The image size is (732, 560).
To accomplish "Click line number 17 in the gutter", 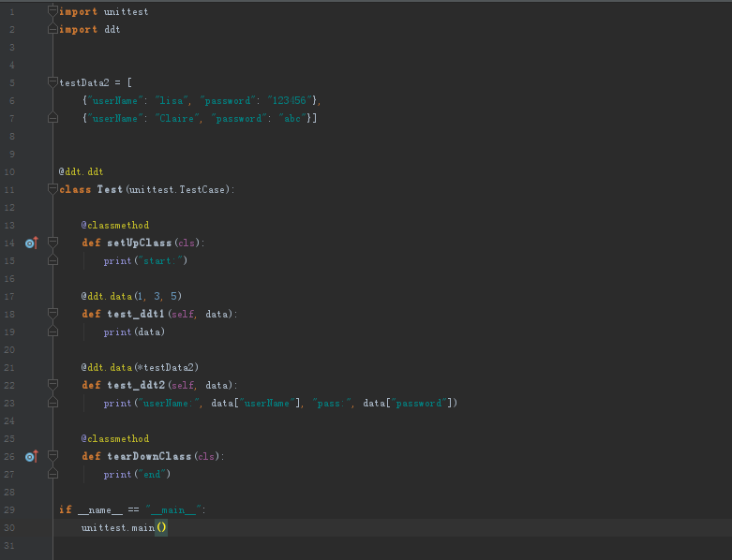I will [9, 296].
